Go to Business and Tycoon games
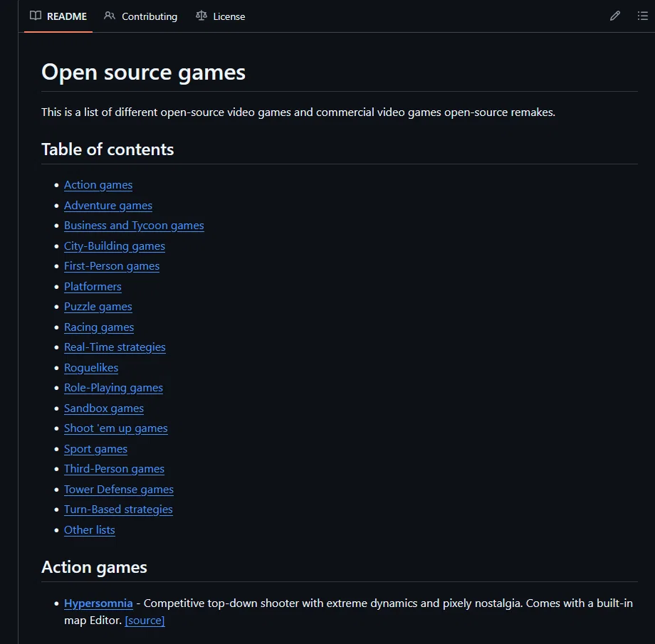 (x=134, y=226)
